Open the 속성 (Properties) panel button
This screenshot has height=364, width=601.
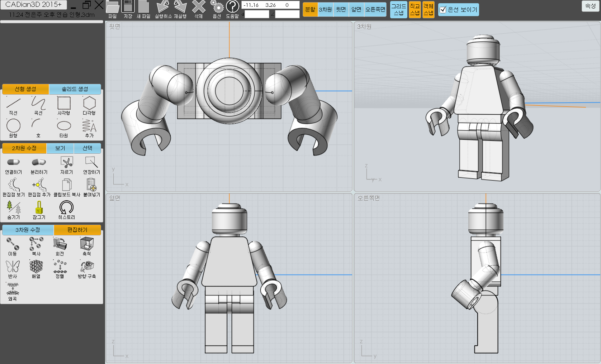coord(591,6)
